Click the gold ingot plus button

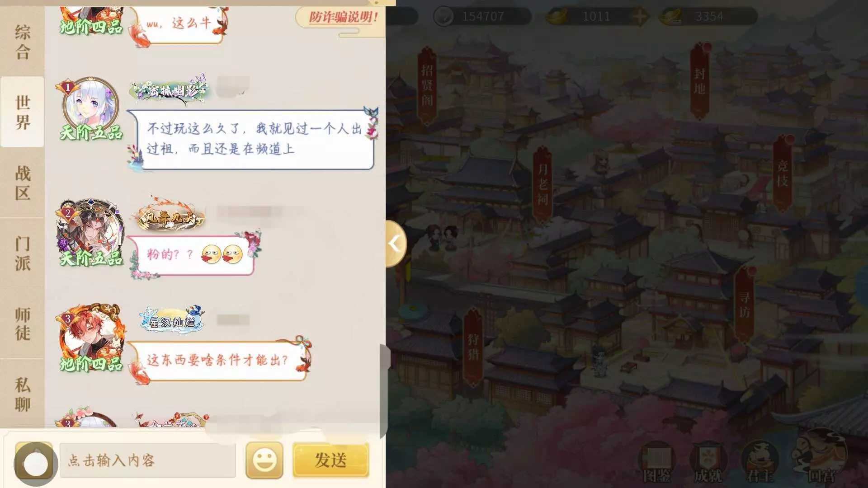click(x=639, y=17)
